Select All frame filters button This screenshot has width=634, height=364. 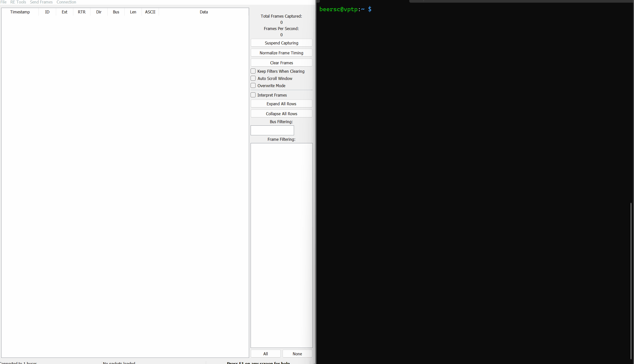(265, 354)
